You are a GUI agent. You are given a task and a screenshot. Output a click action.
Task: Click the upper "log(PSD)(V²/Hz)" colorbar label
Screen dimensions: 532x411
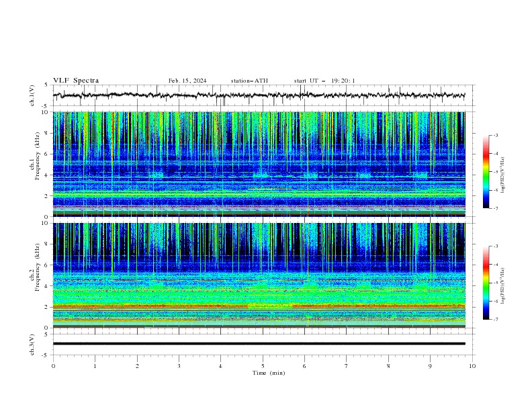[x=502, y=175]
